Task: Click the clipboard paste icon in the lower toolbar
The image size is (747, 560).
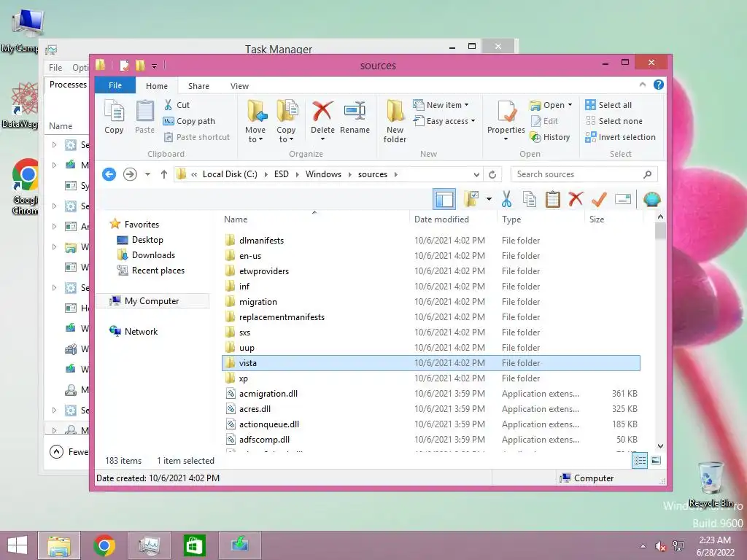Action: click(553, 199)
